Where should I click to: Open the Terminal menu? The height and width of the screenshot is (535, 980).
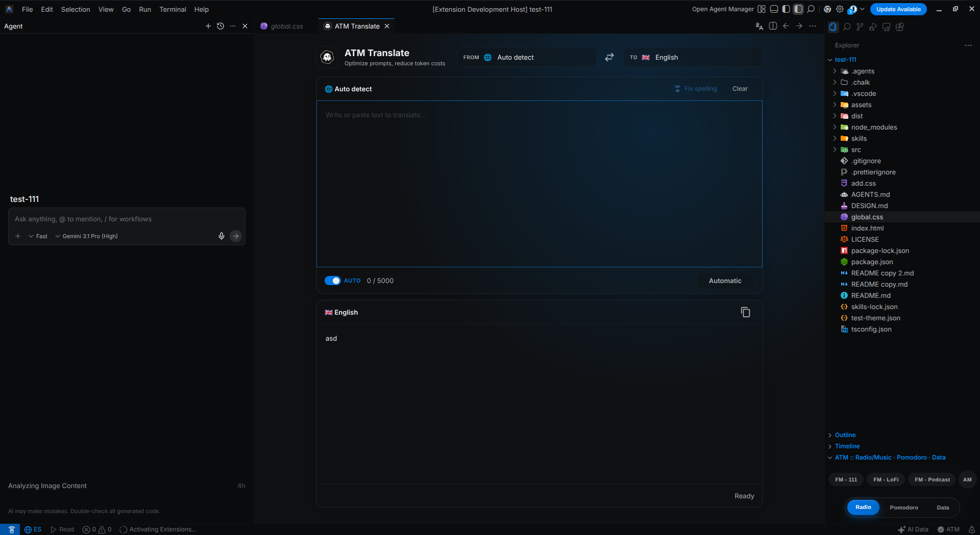173,9
